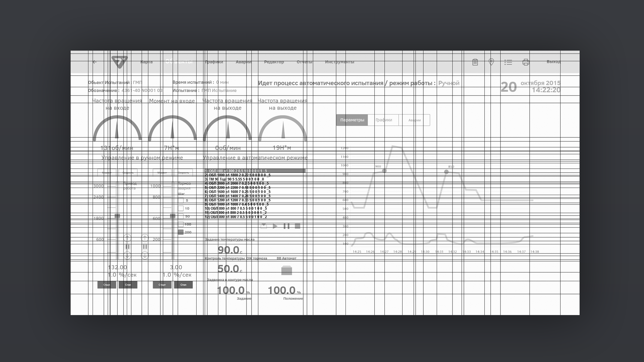644x362 pixels.
Task: Open the Аварии tab beside Параметры
Action: (415, 120)
